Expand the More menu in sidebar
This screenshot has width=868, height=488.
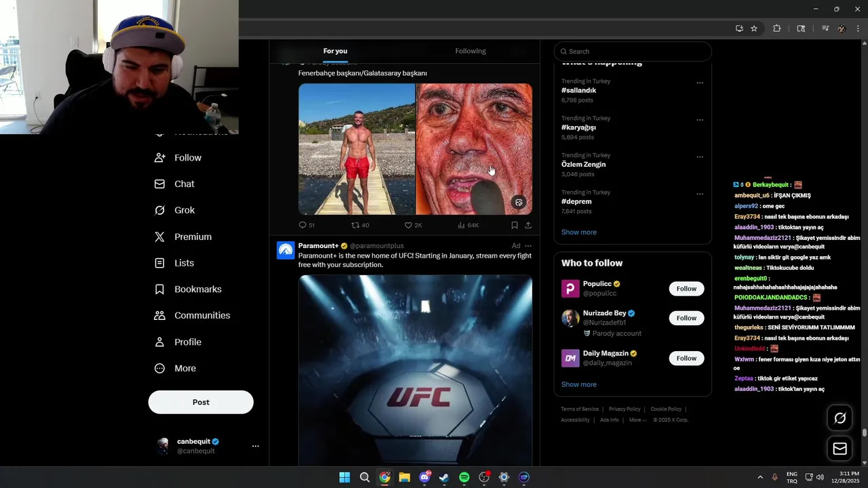(185, 368)
